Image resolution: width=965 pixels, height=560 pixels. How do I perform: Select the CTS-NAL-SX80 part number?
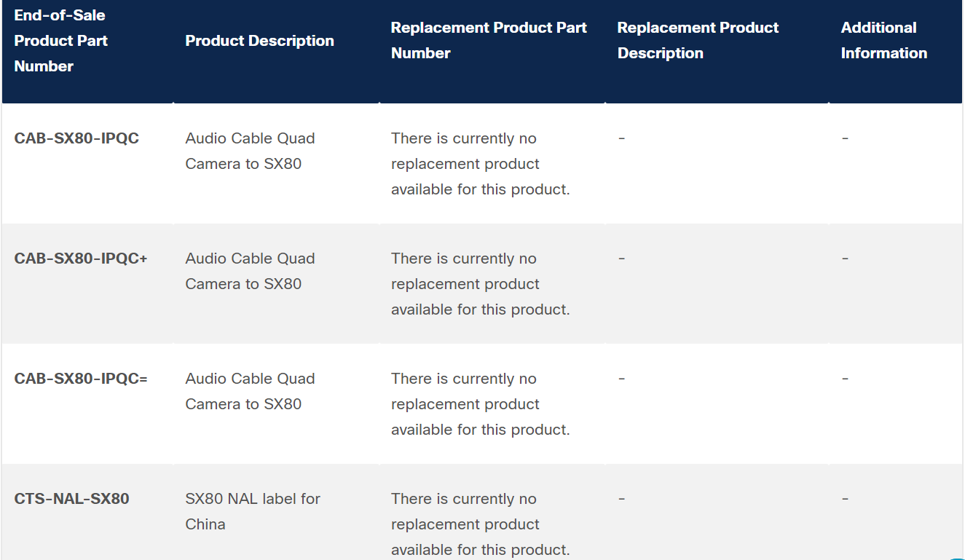[71, 499]
